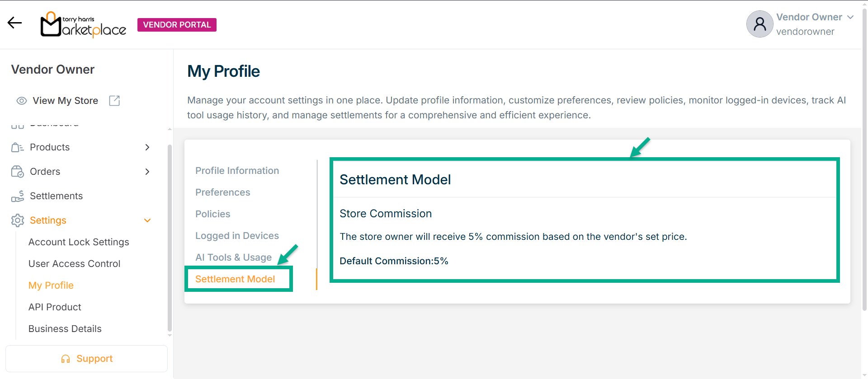Click the Products bag icon
The width and height of the screenshot is (868, 379).
tap(17, 147)
